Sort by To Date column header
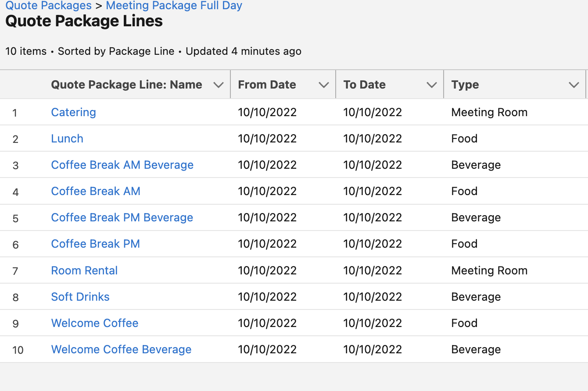Viewport: 588px width, 391px height. (364, 85)
